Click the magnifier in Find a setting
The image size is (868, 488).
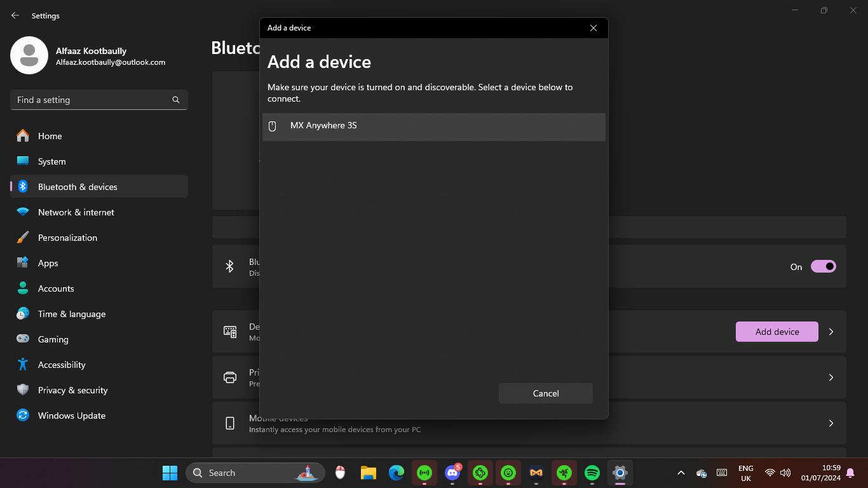pos(176,100)
